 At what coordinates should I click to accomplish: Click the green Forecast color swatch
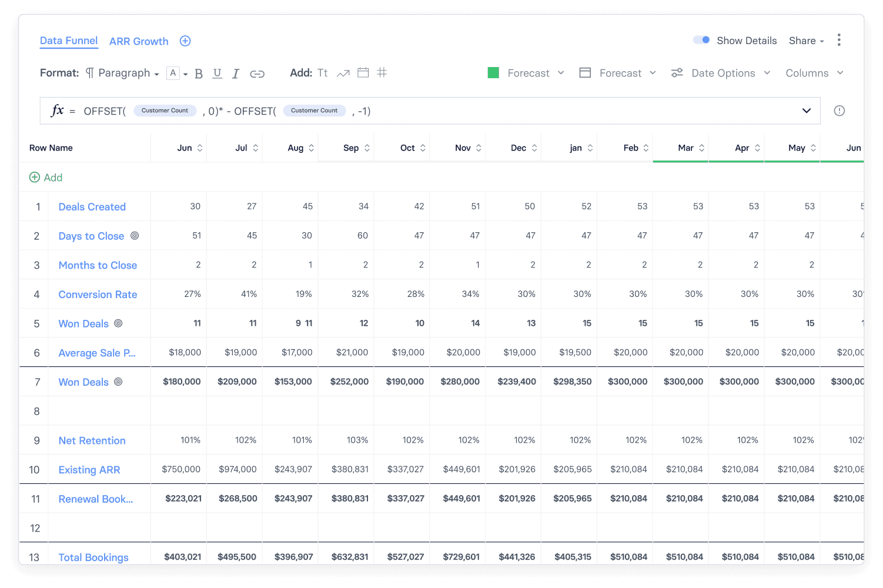493,72
